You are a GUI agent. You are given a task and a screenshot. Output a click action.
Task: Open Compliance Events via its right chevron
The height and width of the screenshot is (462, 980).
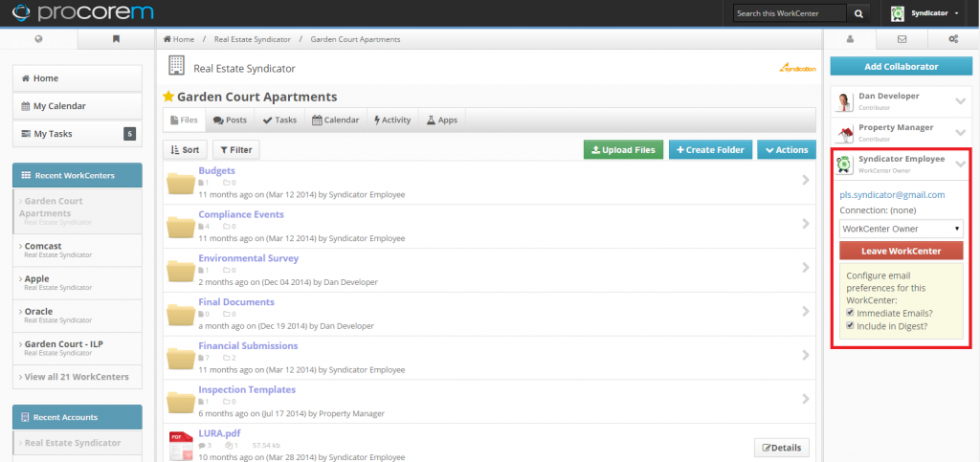point(806,224)
